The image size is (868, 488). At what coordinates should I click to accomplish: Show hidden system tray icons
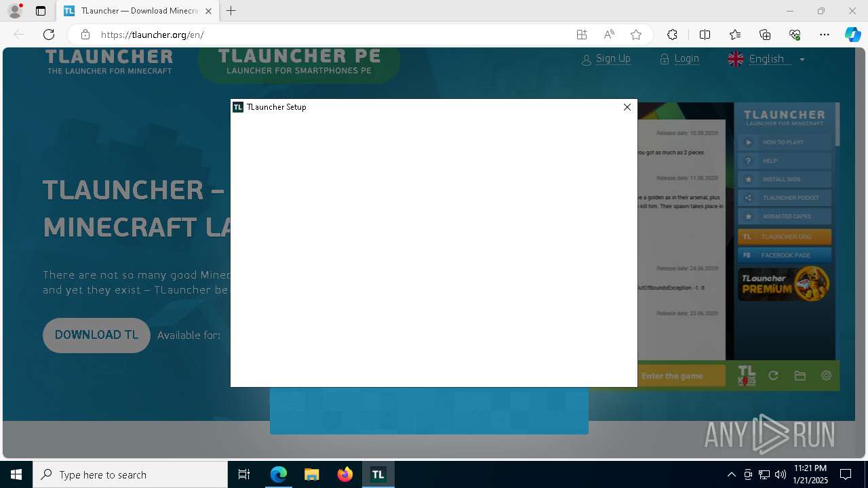tap(731, 474)
